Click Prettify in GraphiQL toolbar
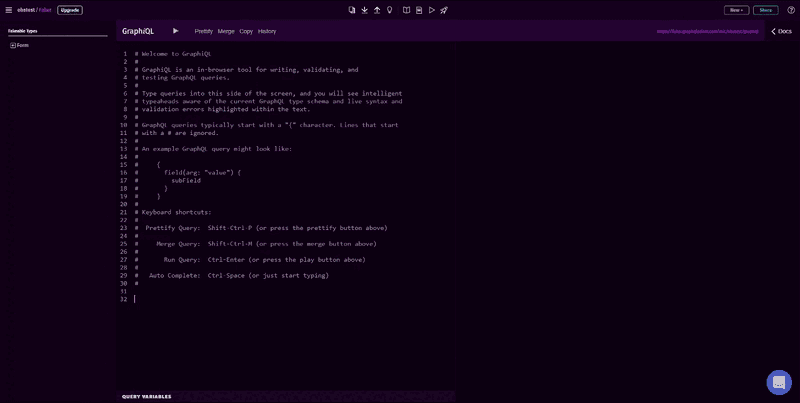This screenshot has height=403, width=800. click(204, 32)
